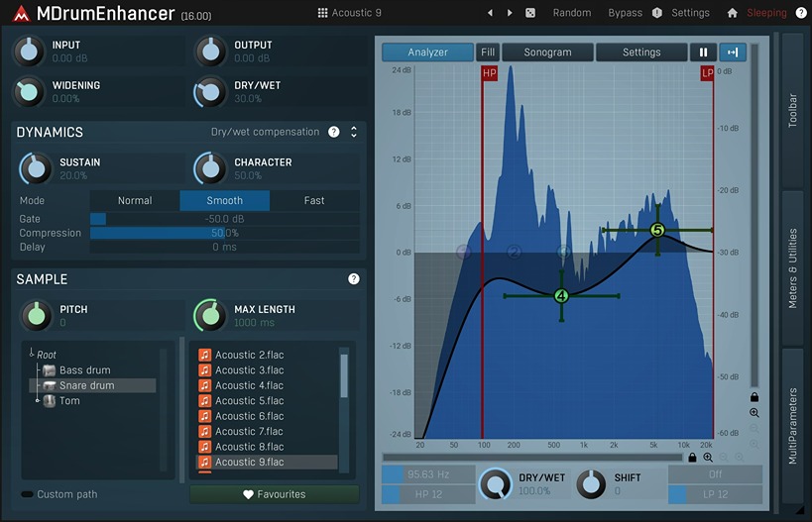This screenshot has width=812, height=522.
Task: Open the Acoustic 9 preset selector
Action: pyautogui.click(x=349, y=13)
